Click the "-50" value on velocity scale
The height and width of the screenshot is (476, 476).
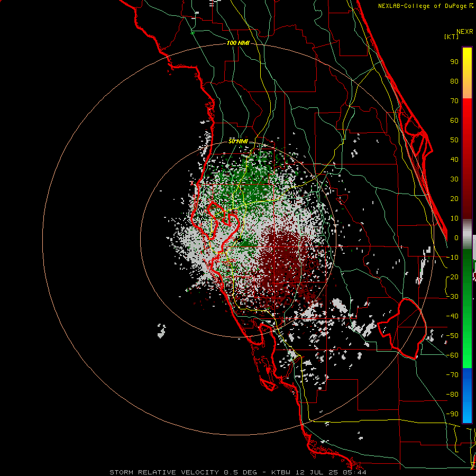pos(452,336)
